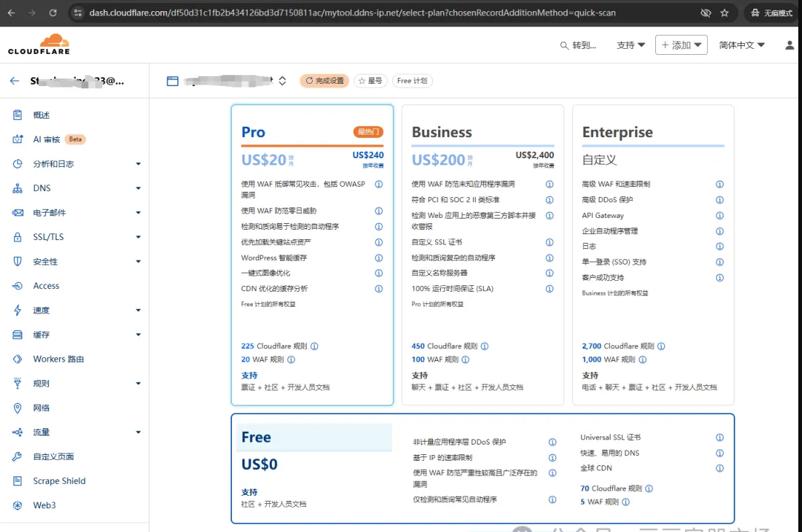Image resolution: width=802 pixels, height=532 pixels.
Task: Show info for API Gateway feature
Action: pos(720,216)
